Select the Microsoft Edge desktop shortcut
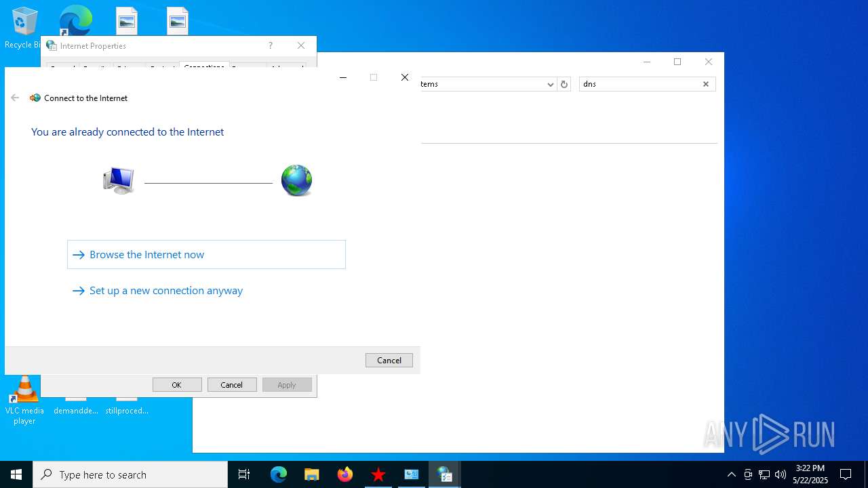Image resolution: width=868 pixels, height=488 pixels. pyautogui.click(x=75, y=20)
